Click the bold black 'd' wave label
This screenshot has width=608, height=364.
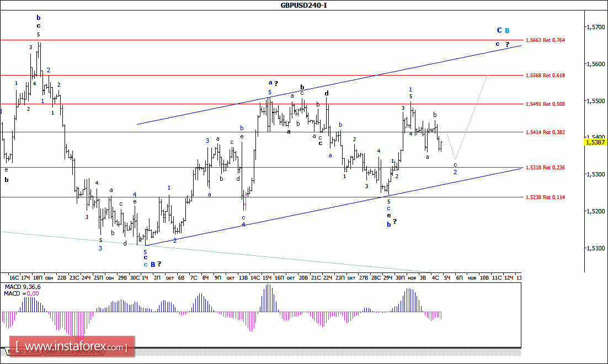pyautogui.click(x=327, y=93)
